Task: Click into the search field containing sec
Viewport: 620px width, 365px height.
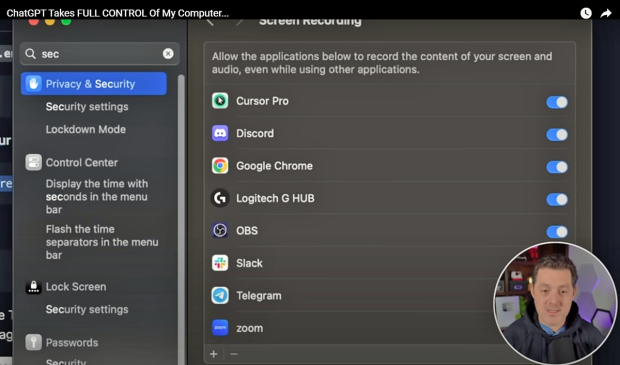Action: pos(100,54)
